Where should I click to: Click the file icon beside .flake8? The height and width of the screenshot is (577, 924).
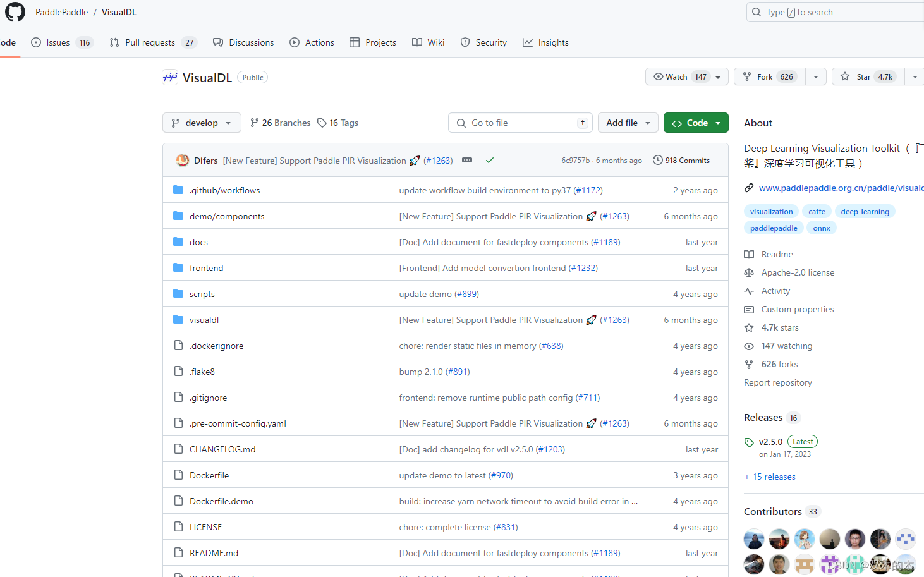click(178, 371)
